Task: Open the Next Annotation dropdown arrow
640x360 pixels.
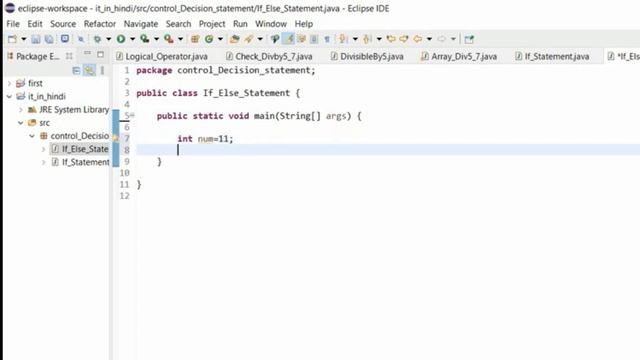Action: (x=355, y=39)
